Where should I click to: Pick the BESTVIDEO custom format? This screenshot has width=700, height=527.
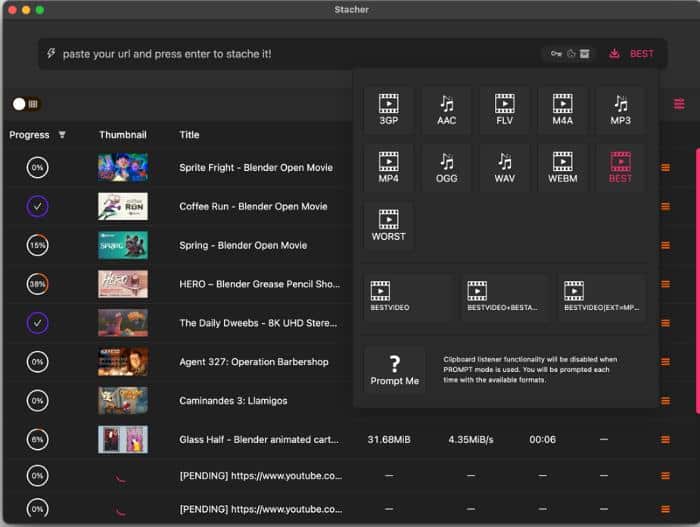click(408, 297)
